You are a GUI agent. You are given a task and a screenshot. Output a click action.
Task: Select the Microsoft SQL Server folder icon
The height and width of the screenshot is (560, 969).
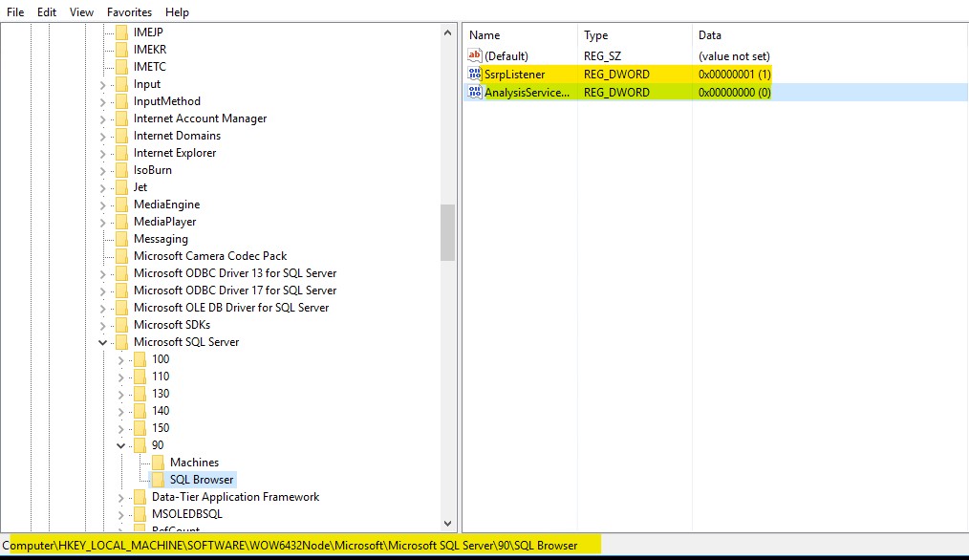(121, 342)
